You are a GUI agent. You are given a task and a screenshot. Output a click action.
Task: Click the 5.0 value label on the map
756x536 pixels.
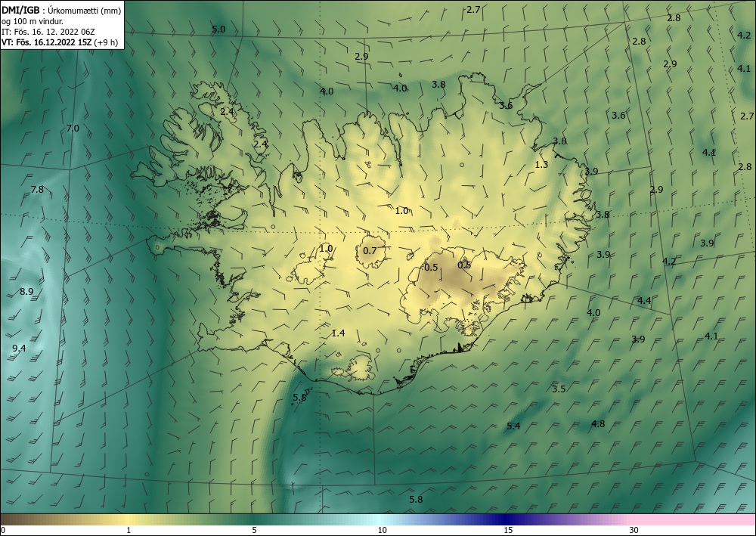tap(218, 29)
